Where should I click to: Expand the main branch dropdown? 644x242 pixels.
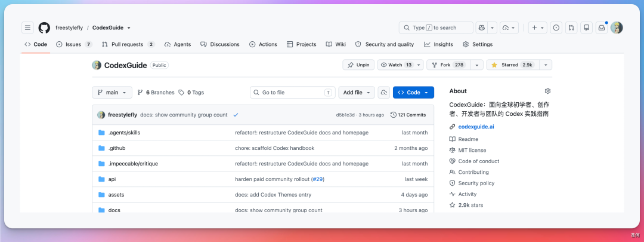(x=112, y=93)
